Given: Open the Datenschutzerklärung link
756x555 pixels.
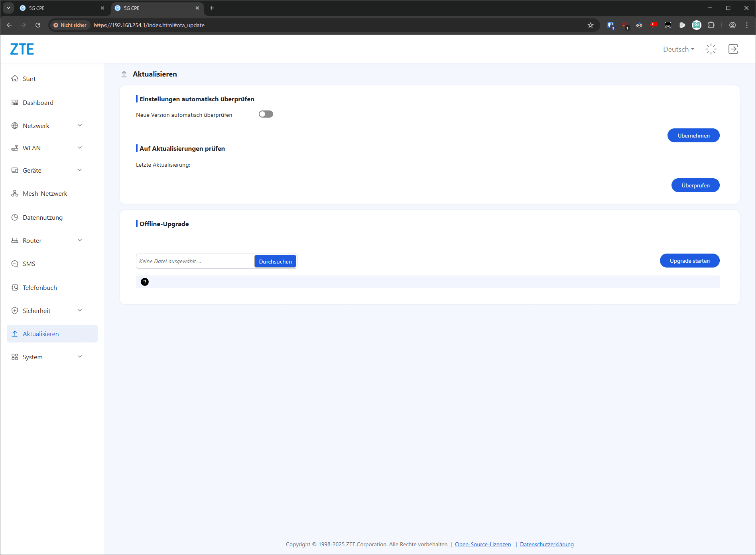Looking at the screenshot, I should coord(547,544).
